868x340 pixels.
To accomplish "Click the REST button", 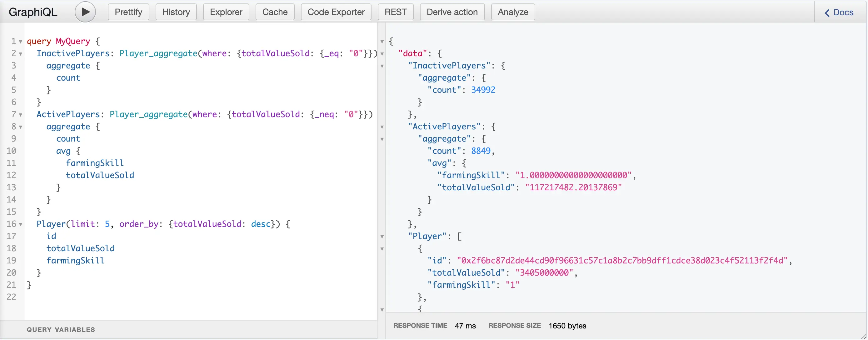I will (395, 12).
